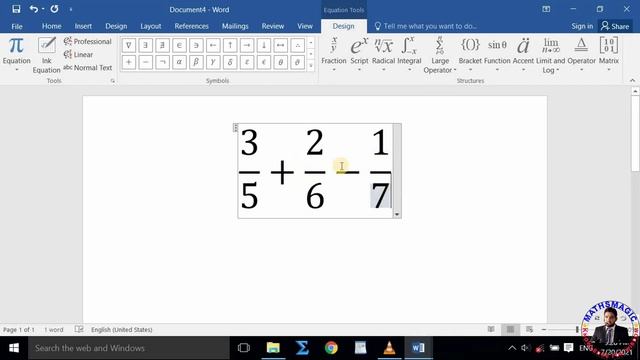Open the References tab
The width and height of the screenshot is (640, 360).
point(191,26)
